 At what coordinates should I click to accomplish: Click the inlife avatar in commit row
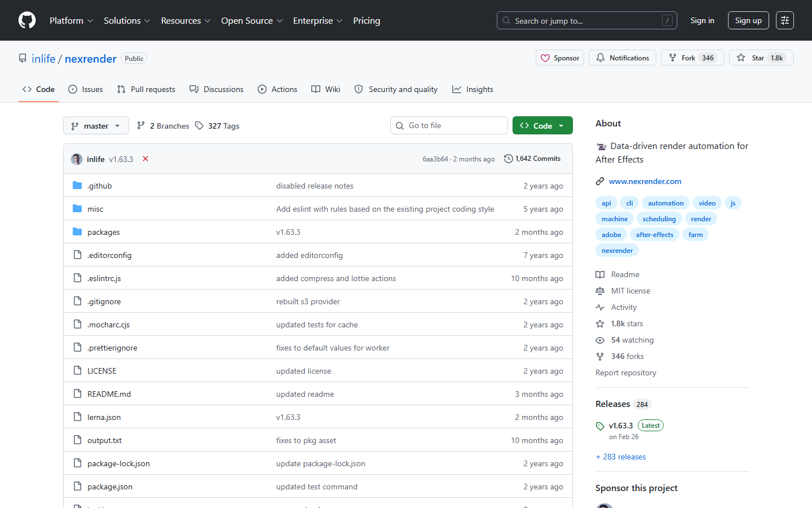77,159
